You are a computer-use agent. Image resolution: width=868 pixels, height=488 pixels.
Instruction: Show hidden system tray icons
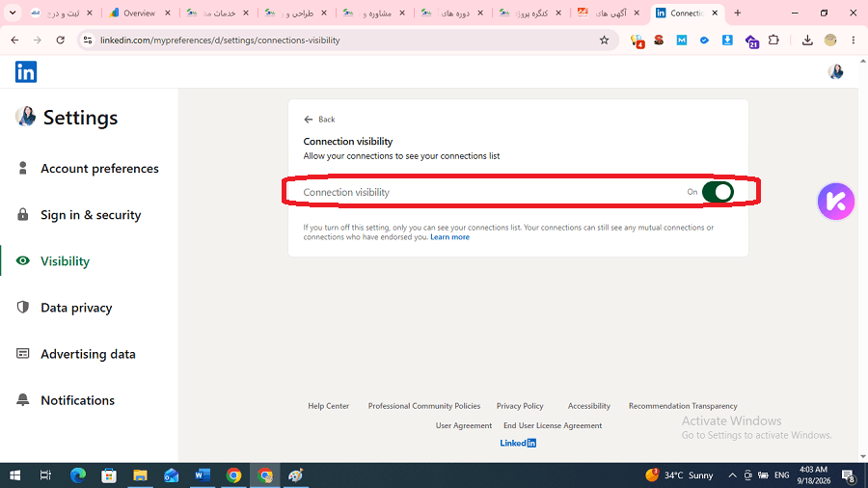732,475
